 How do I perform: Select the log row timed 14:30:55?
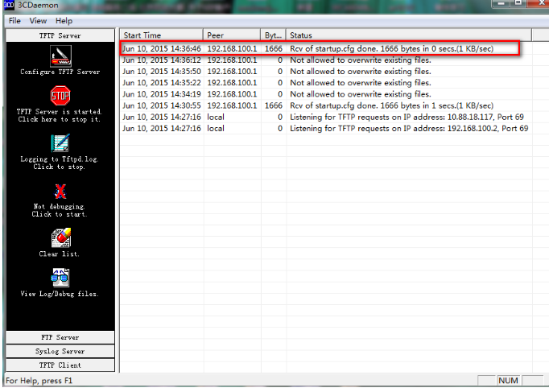326,105
